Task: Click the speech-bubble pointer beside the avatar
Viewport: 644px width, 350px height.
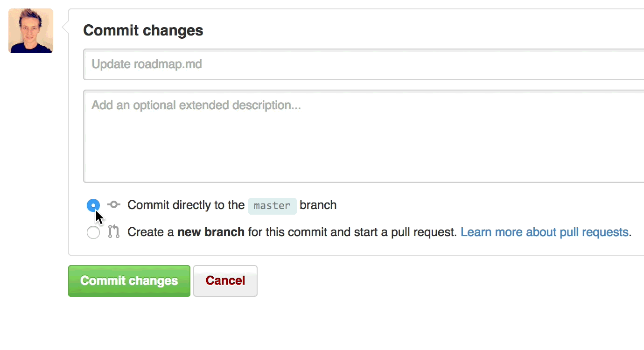Action: 65,29
